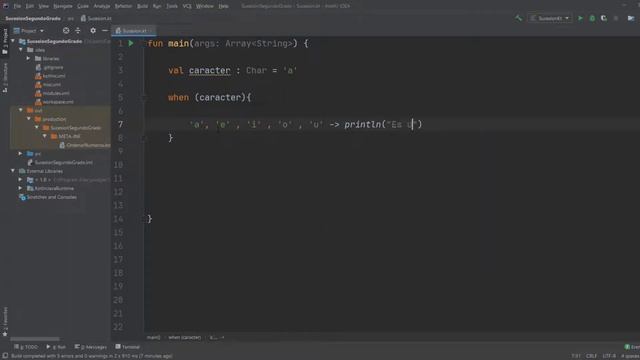
Task: Open the Refactor menu
Action: pos(123,6)
